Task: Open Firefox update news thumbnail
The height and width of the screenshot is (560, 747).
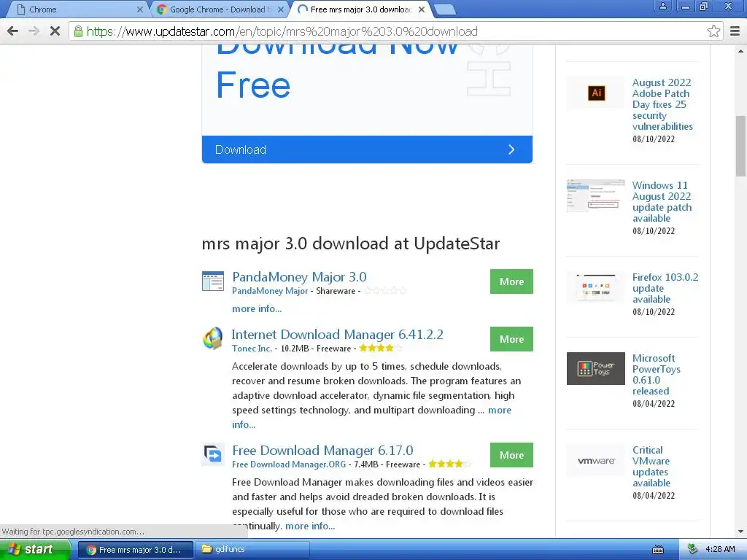Action: (x=595, y=287)
